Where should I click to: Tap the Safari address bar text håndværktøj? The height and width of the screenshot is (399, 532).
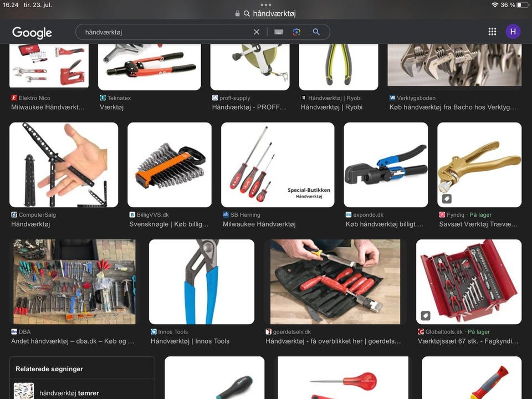coord(274,13)
